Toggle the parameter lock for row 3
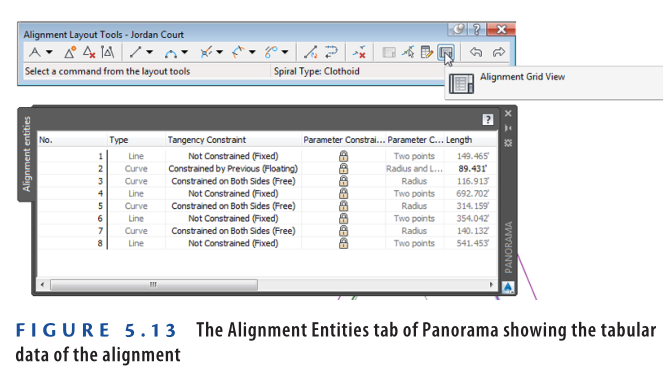This screenshot has height=375, width=663. 343,181
